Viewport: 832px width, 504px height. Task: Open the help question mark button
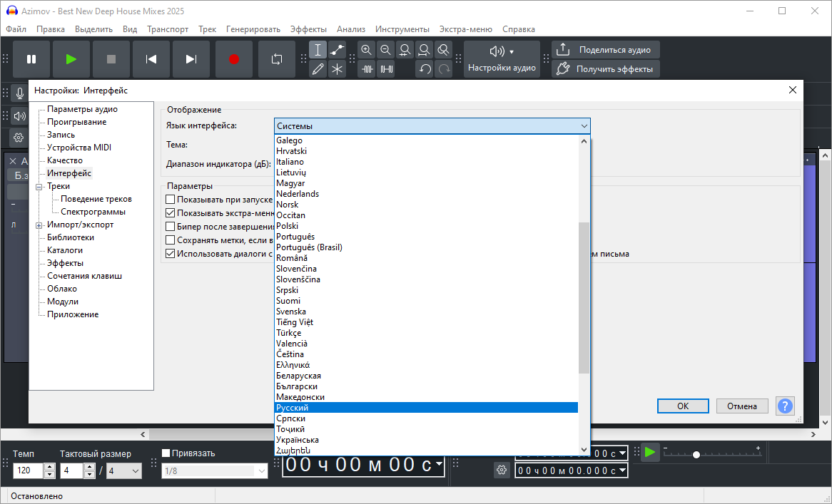[785, 406]
